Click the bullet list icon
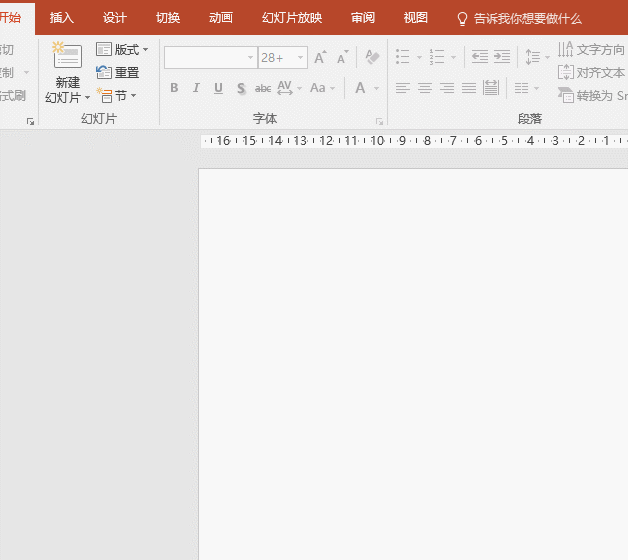 tap(403, 58)
